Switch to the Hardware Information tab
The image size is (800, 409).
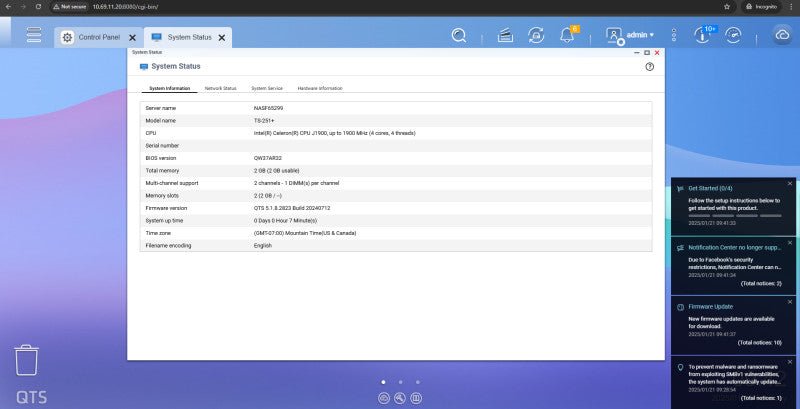(x=320, y=88)
